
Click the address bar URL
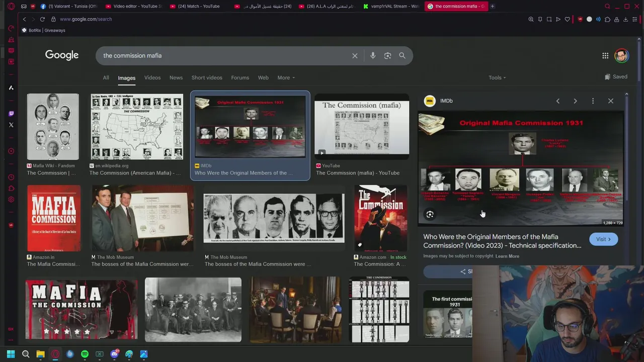tap(86, 19)
